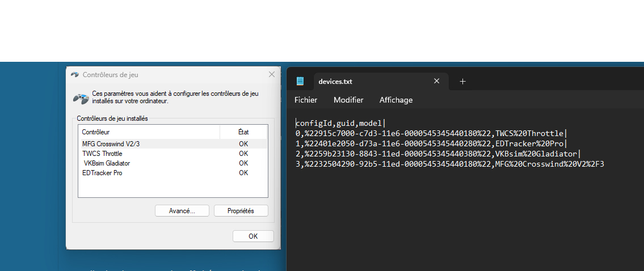This screenshot has height=271, width=644.
Task: Place cursor on TWCS%20Throttle line in Notepad
Action: pos(431,133)
